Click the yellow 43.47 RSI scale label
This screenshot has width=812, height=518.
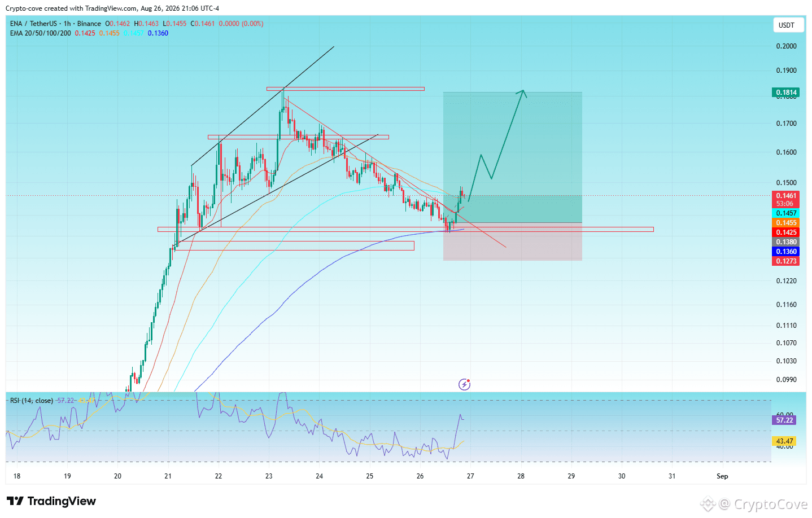784,441
